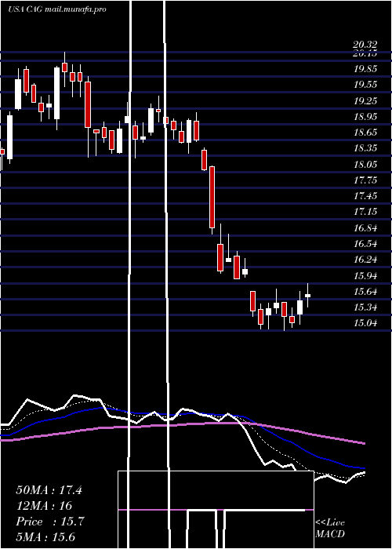
Task: Click the 18.05 price axis label
Action: point(365,164)
